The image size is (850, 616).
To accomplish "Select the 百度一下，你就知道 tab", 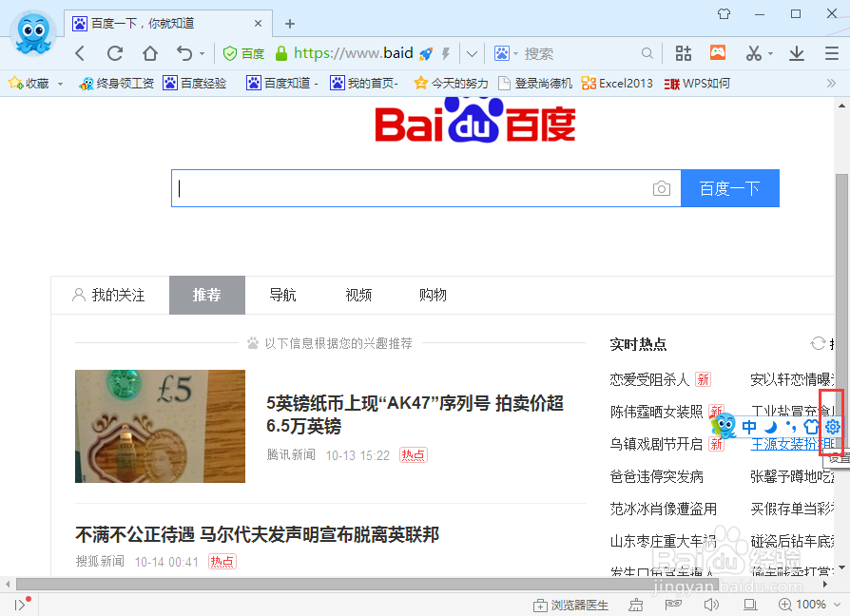I will coord(168,24).
